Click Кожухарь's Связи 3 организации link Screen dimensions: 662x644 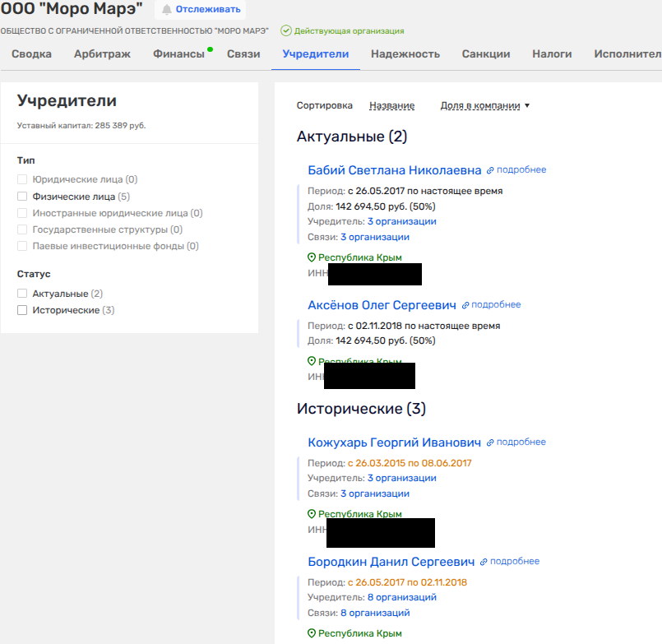tap(374, 493)
